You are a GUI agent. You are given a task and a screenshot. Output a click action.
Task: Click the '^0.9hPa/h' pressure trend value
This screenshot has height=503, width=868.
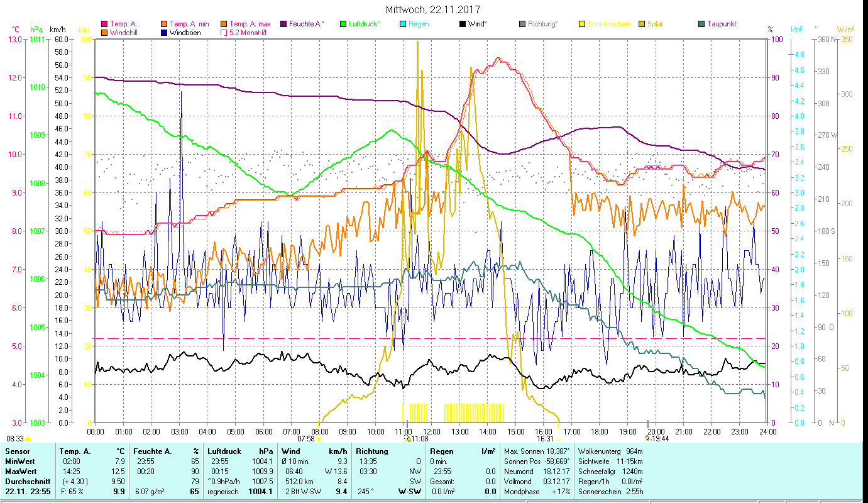(x=225, y=482)
